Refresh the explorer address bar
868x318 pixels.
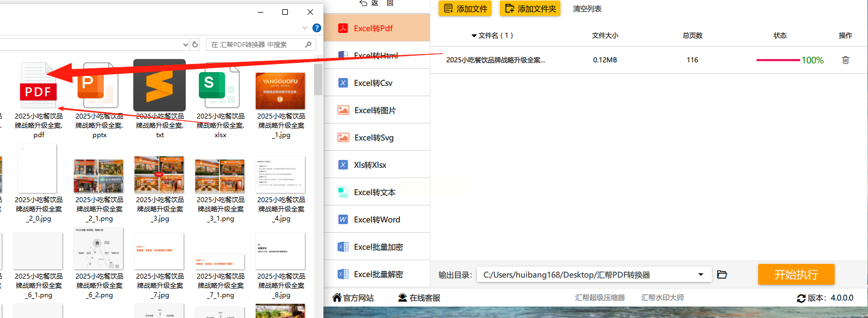195,45
